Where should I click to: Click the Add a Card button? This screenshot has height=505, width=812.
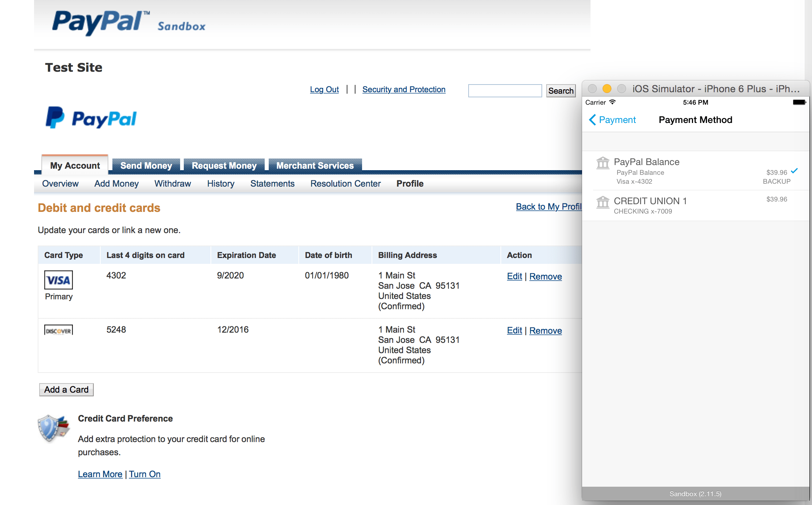[x=66, y=390]
